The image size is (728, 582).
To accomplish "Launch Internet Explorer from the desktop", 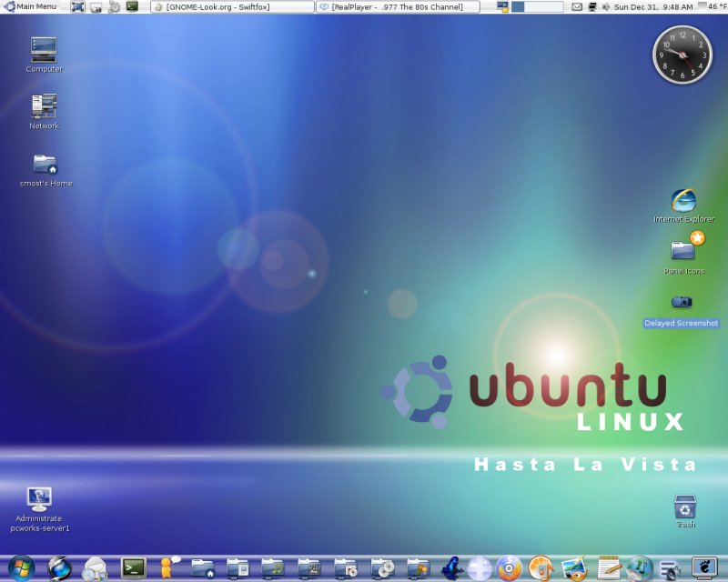I will (684, 206).
